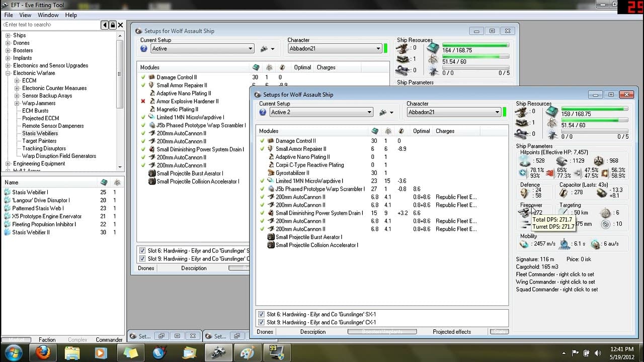
Task: Select the 'Langour' Drive Disruptor I item
Action: 41,200
